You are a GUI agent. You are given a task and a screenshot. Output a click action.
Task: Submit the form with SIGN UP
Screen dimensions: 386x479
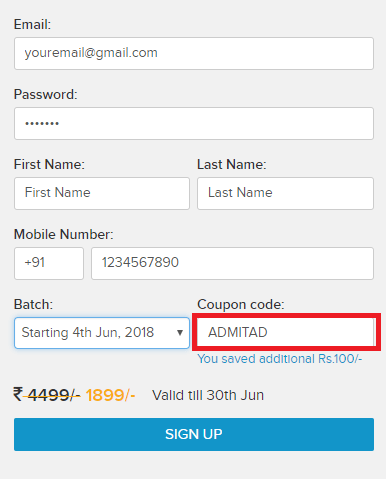[194, 434]
